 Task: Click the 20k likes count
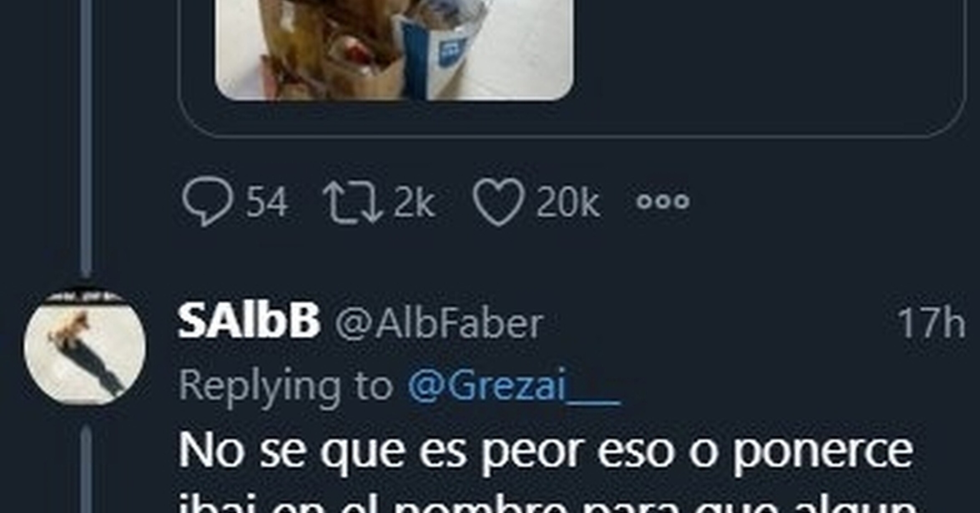[568, 202]
